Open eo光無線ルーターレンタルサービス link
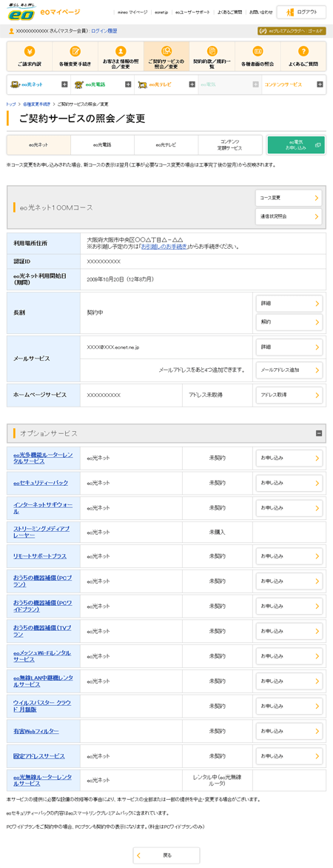The width and height of the screenshot is (333, 868). (42, 781)
